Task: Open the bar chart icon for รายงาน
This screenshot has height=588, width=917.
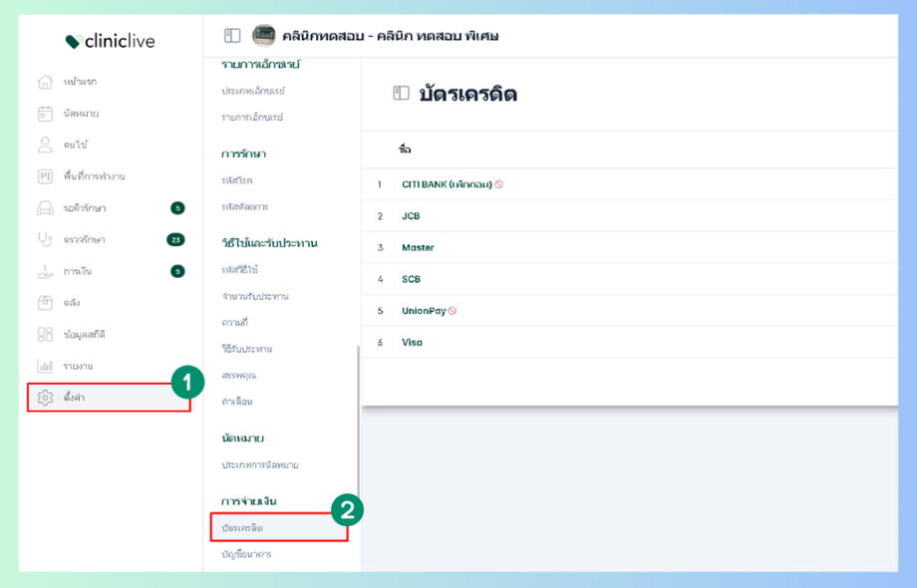Action: 45,366
